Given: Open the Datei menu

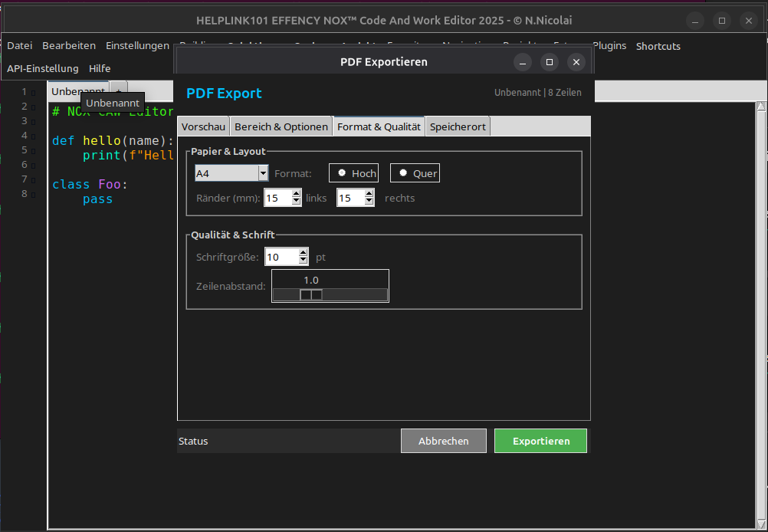Looking at the screenshot, I should [x=20, y=46].
